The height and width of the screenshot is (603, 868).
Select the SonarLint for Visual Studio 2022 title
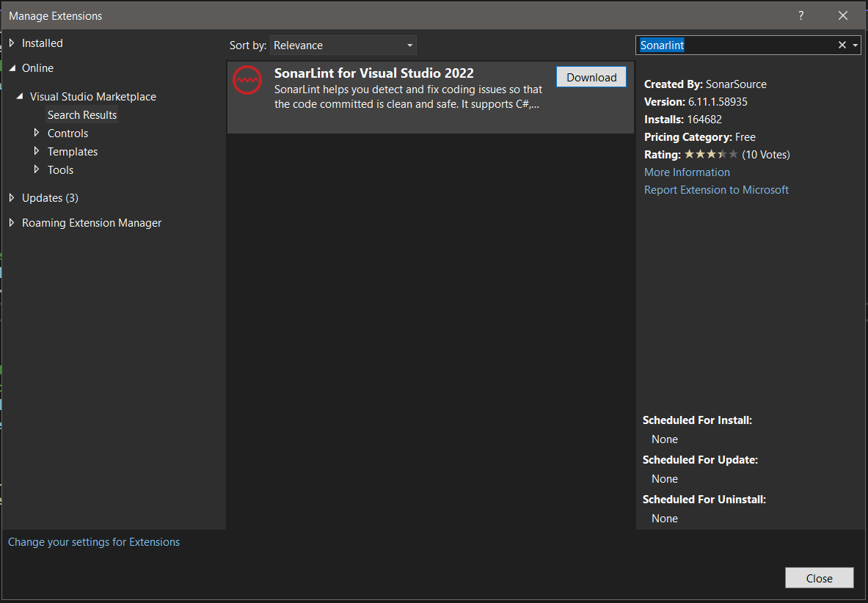coord(374,73)
